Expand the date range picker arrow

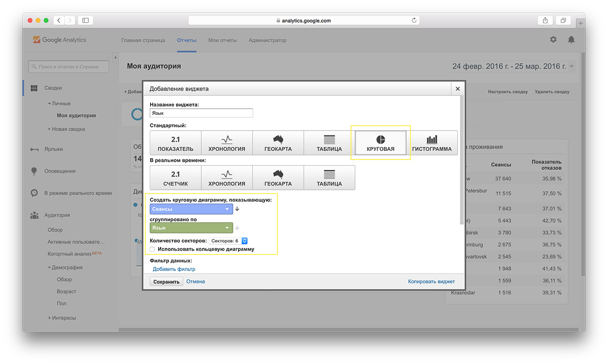(571, 66)
